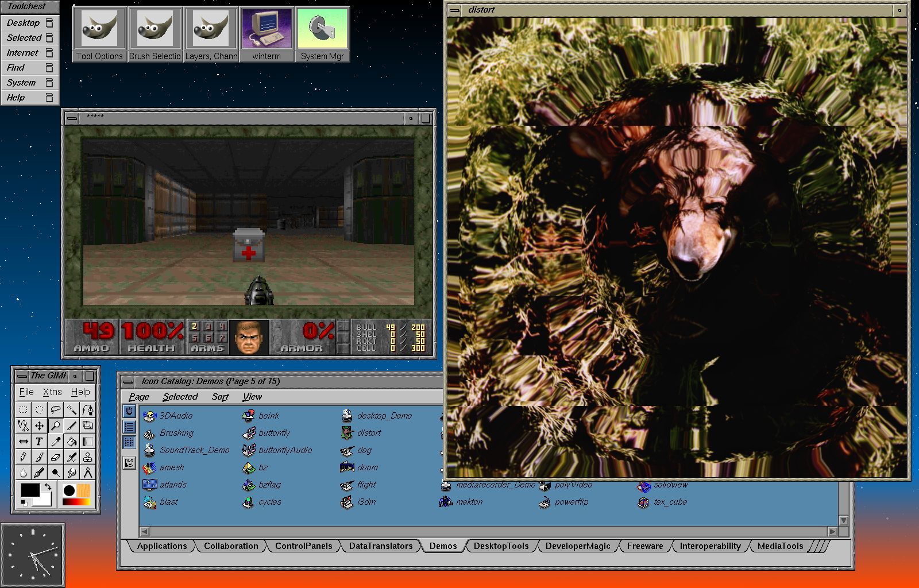Swap foreground and background colors arrow
919x588 pixels.
pyautogui.click(x=48, y=487)
